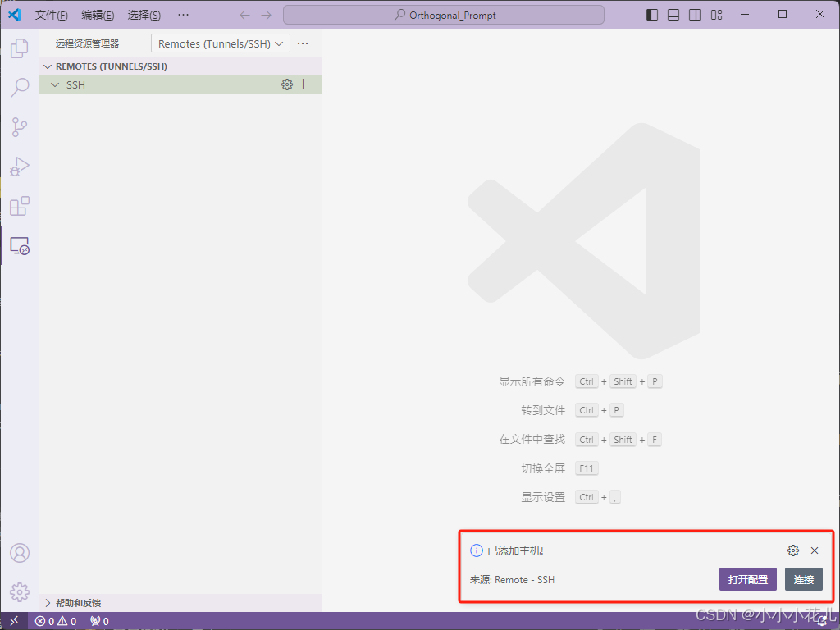Image resolution: width=840 pixels, height=630 pixels.
Task: Open the Source Control view
Action: [x=20, y=127]
